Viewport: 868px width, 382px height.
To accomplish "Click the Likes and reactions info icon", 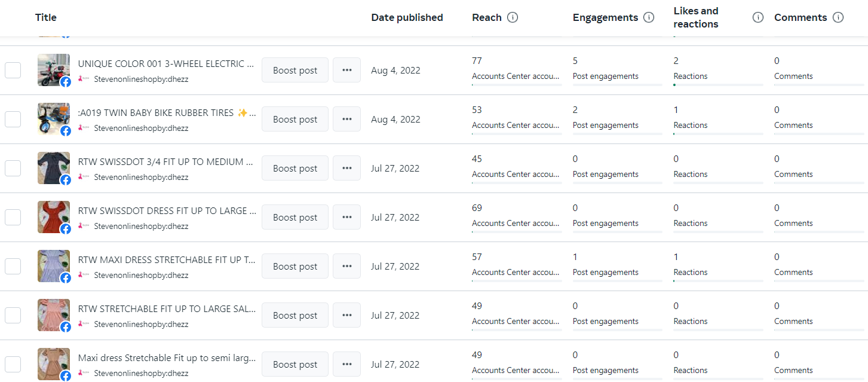I will [758, 17].
